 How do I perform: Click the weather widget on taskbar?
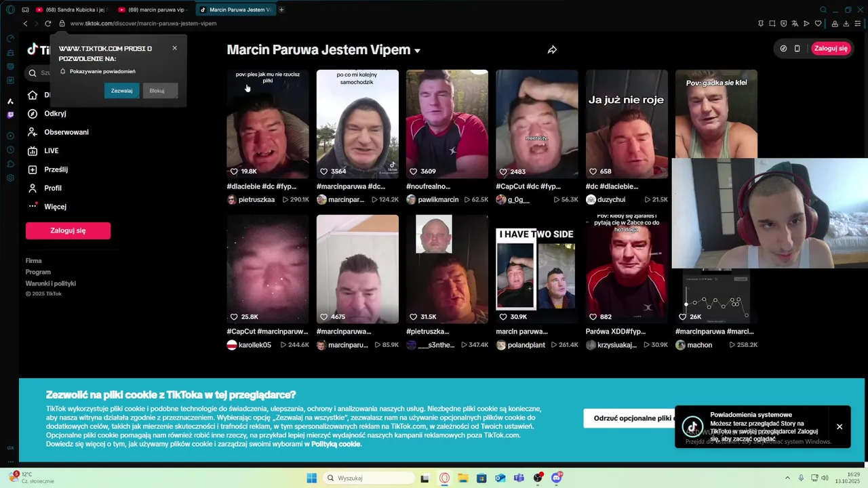[31, 477]
